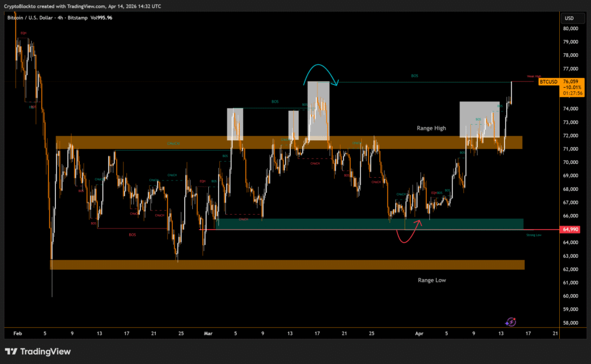This screenshot has height=364, width=591.
Task: Click the red 64,990 price label
Action: [x=570, y=230]
